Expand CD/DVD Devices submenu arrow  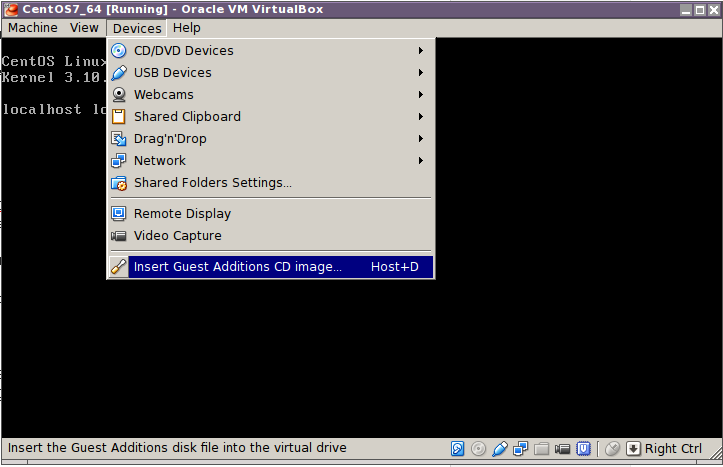click(421, 51)
